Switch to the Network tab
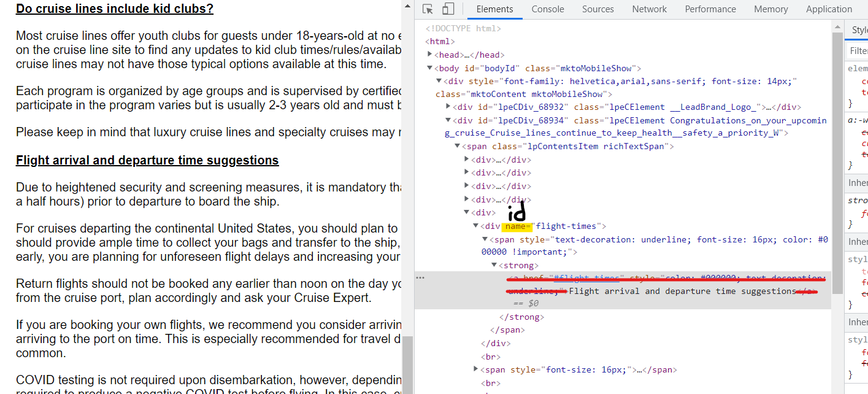Viewport: 868px width, 394px height. click(649, 9)
